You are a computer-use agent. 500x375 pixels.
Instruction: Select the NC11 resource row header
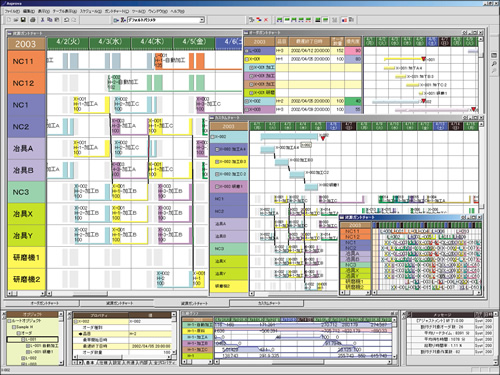click(x=26, y=61)
